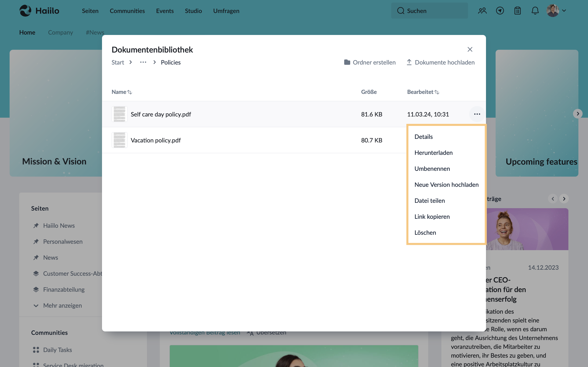Image resolution: width=588 pixels, height=367 pixels.
Task: Open the search field Suchen
Action: coord(429,11)
